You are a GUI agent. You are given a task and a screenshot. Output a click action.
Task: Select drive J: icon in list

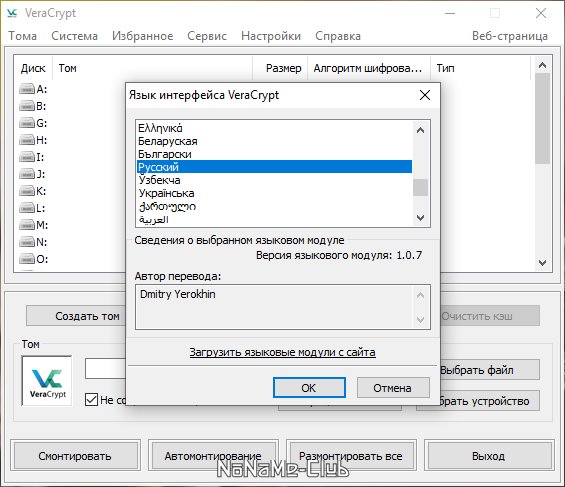coord(27,174)
